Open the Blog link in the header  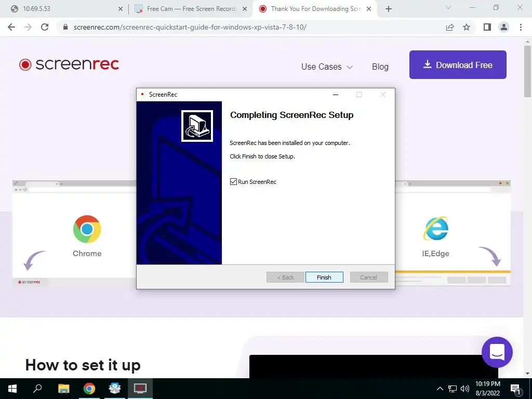(x=380, y=67)
